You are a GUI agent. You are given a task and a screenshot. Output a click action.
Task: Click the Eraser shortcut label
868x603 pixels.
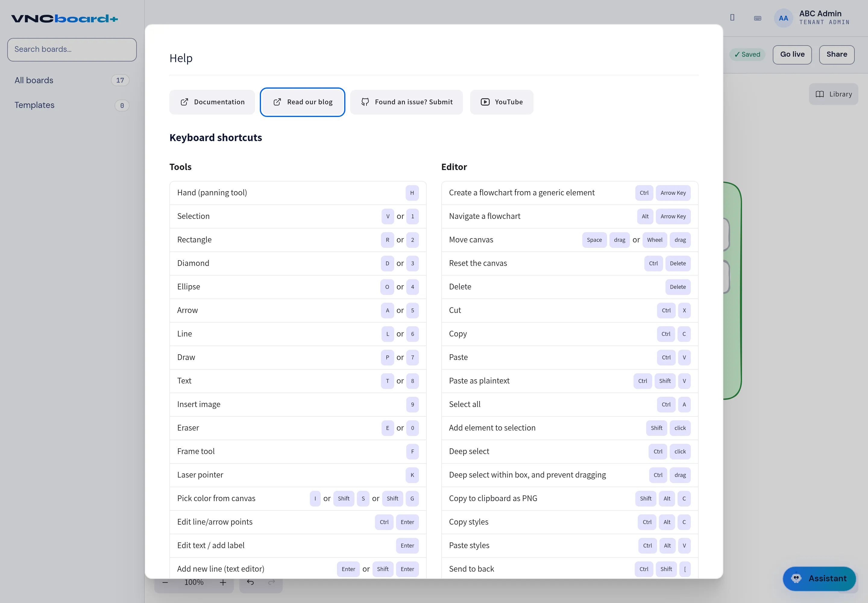(188, 428)
